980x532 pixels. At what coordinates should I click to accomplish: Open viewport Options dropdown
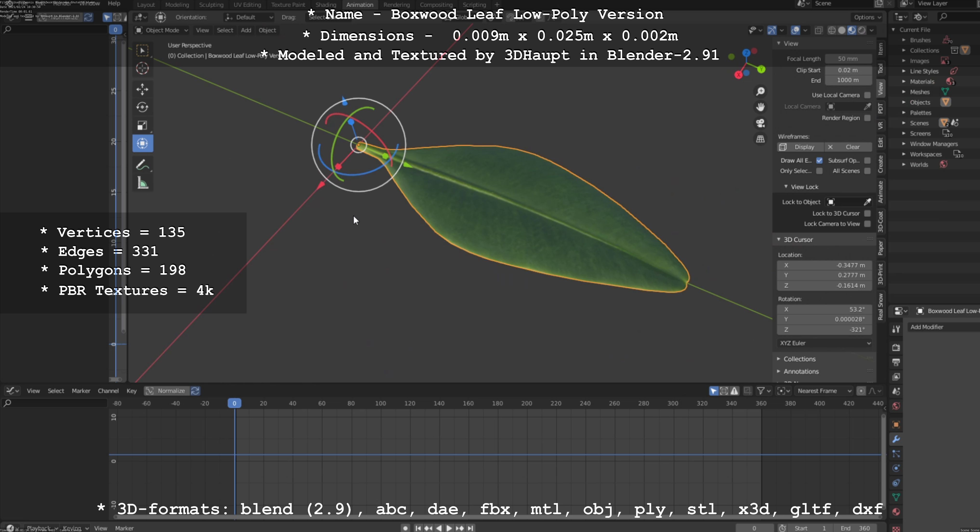867,17
